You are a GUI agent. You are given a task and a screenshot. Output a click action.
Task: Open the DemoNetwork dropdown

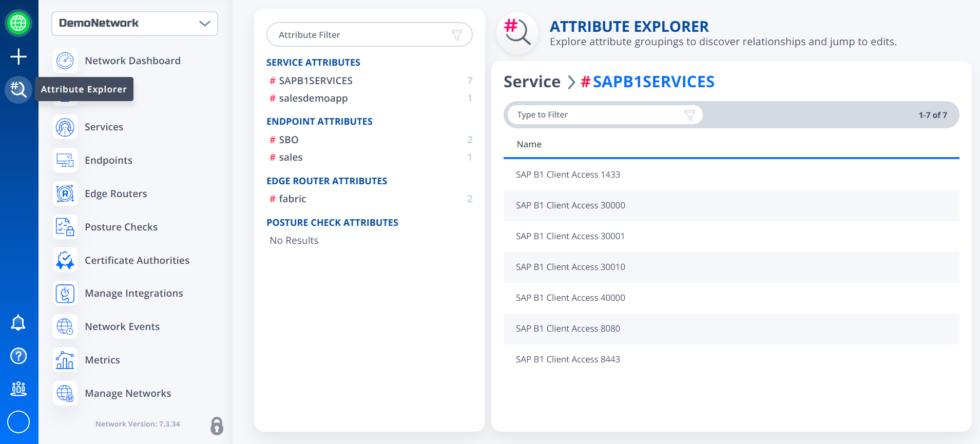[x=134, y=24]
